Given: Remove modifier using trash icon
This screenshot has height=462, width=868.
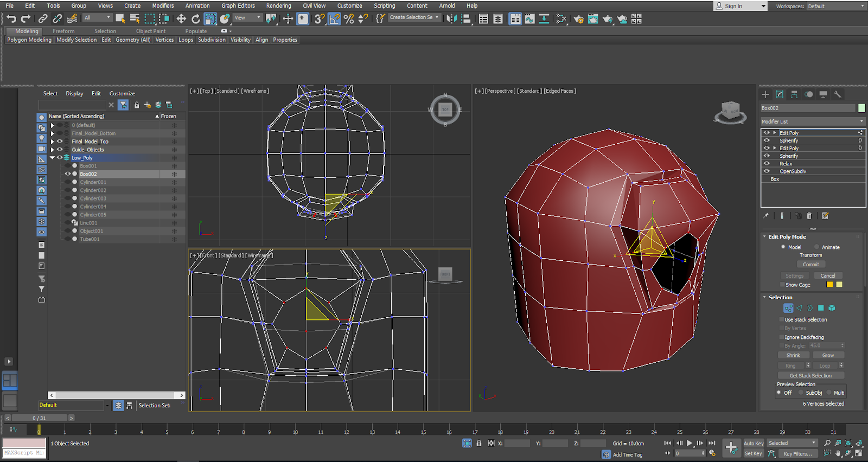Looking at the screenshot, I should 809,215.
